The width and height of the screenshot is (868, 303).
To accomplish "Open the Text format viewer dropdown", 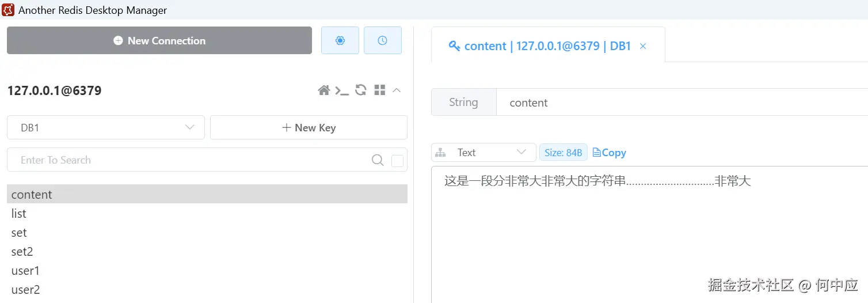I will pyautogui.click(x=484, y=153).
